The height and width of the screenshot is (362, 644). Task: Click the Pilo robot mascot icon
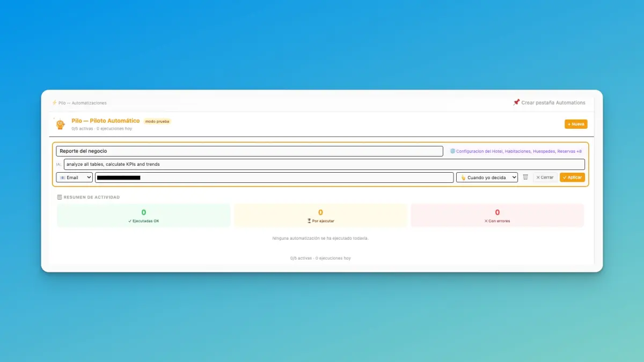coord(60,124)
